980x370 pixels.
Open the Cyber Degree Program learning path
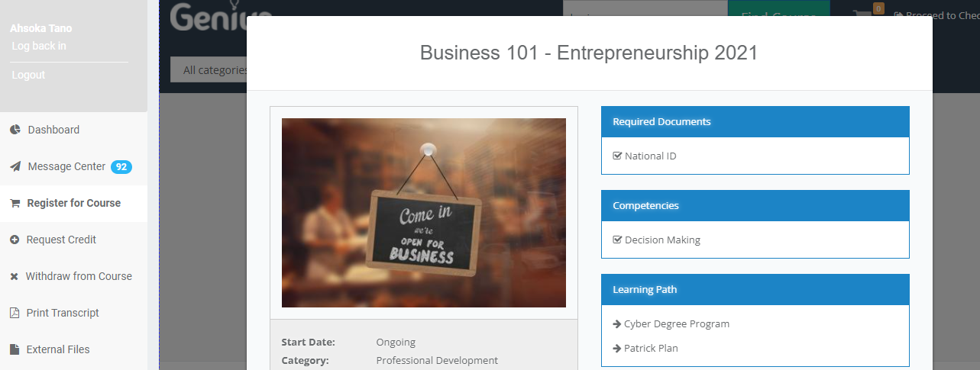pyautogui.click(x=676, y=323)
